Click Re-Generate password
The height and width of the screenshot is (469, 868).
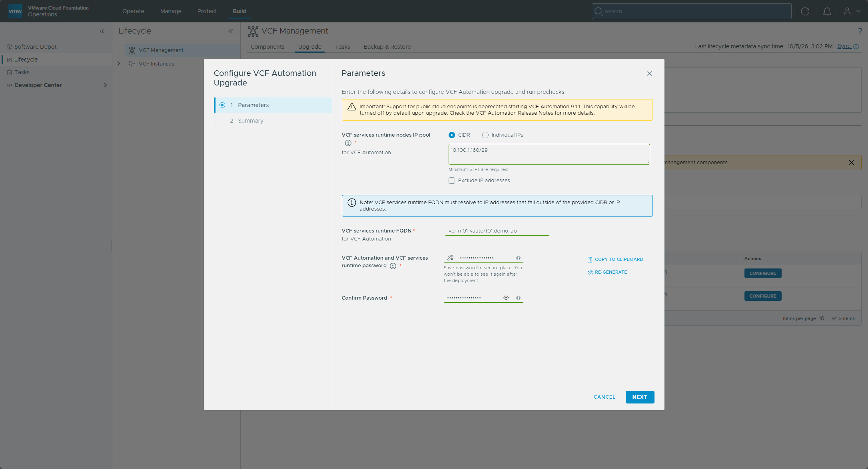pyautogui.click(x=607, y=272)
